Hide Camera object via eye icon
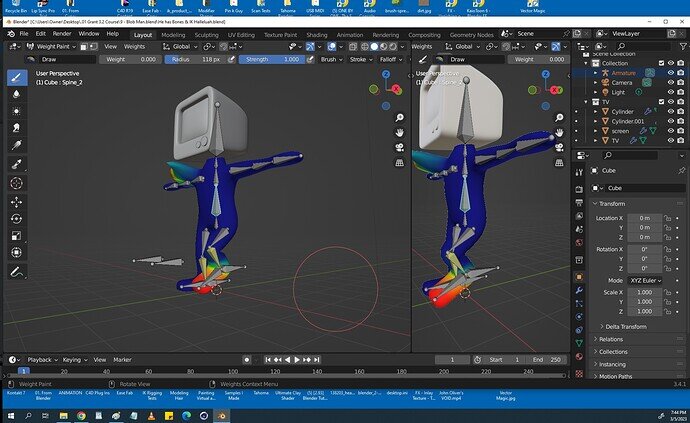The width and height of the screenshot is (690, 423). (671, 83)
